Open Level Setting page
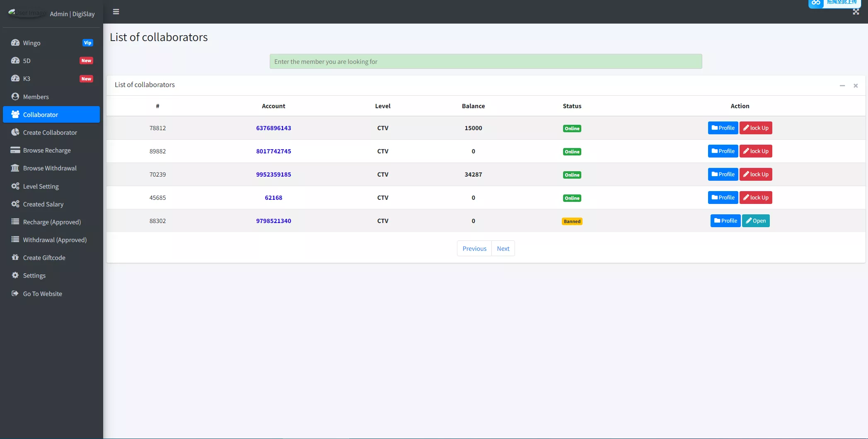This screenshot has width=868, height=439. pyautogui.click(x=41, y=186)
